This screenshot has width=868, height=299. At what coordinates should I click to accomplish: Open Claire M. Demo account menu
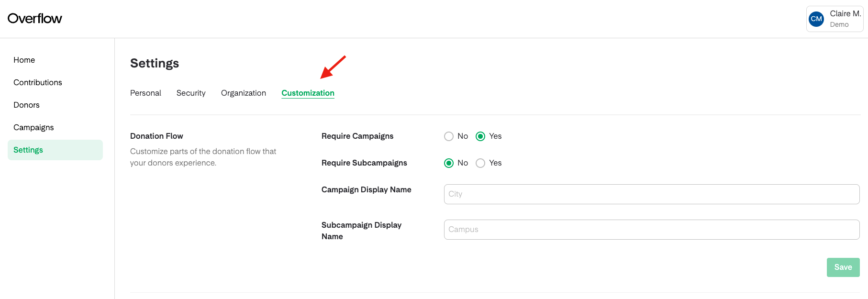(x=835, y=19)
